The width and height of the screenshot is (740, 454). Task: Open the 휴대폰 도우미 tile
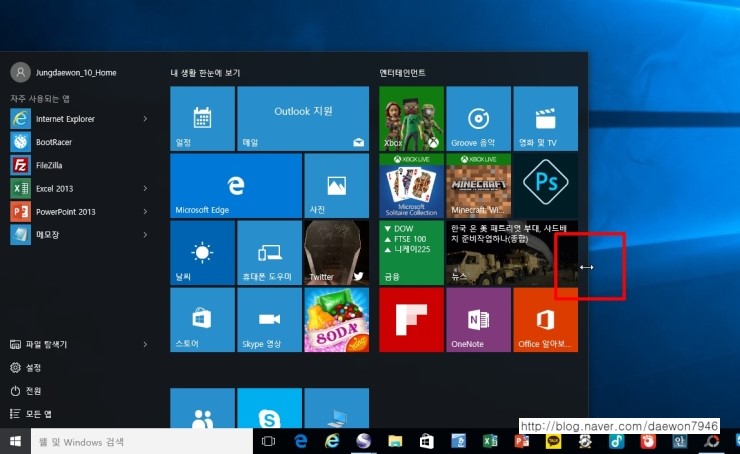269,253
